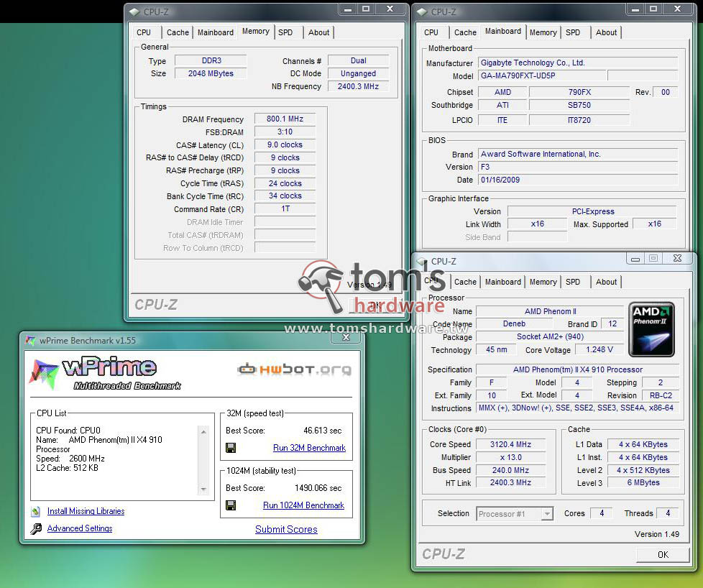Viewport: 703px width, 588px height.
Task: Click Submit Scores link
Action: (x=286, y=529)
